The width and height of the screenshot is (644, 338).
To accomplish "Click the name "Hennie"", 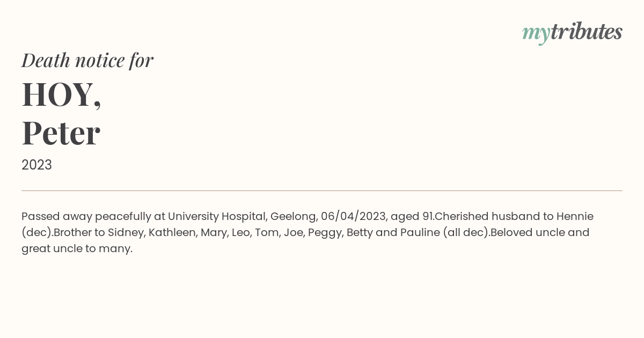I will (574, 217).
